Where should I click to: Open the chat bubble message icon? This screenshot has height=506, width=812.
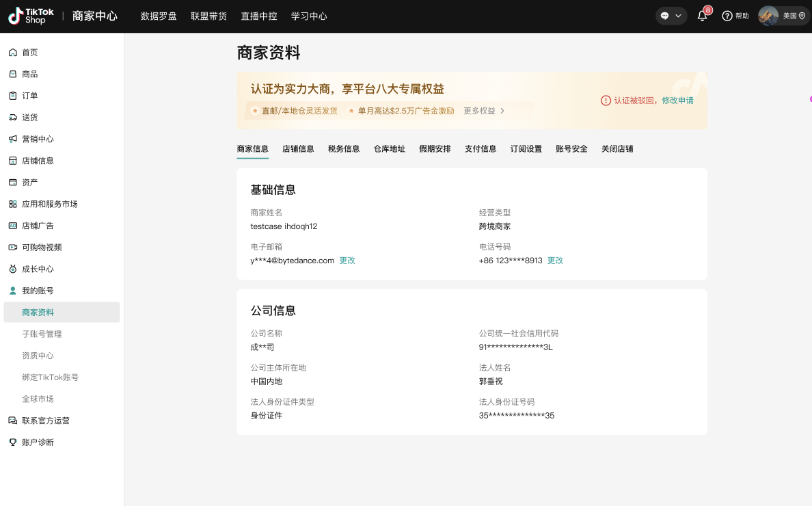pos(665,16)
